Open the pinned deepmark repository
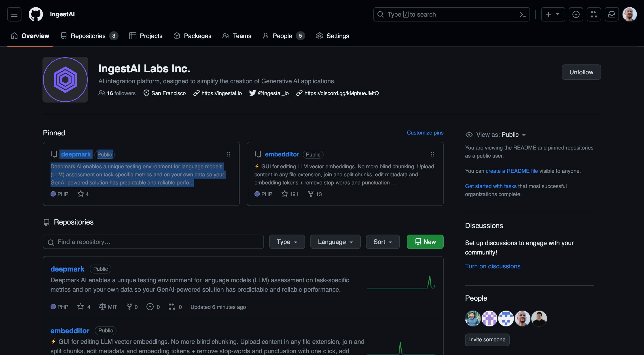644x355 pixels. click(x=76, y=154)
